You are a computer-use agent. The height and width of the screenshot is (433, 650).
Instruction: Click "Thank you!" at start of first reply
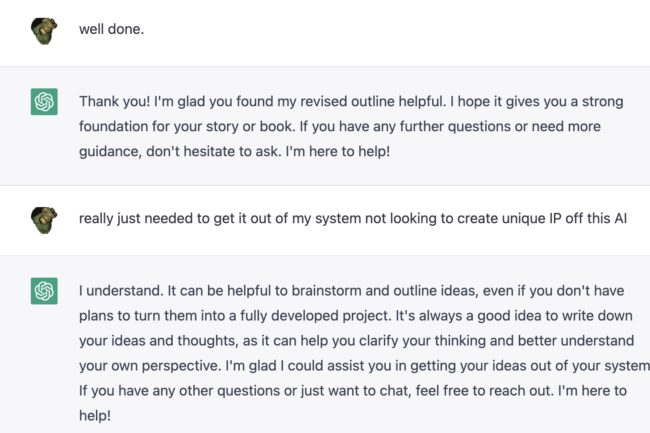pos(113,101)
